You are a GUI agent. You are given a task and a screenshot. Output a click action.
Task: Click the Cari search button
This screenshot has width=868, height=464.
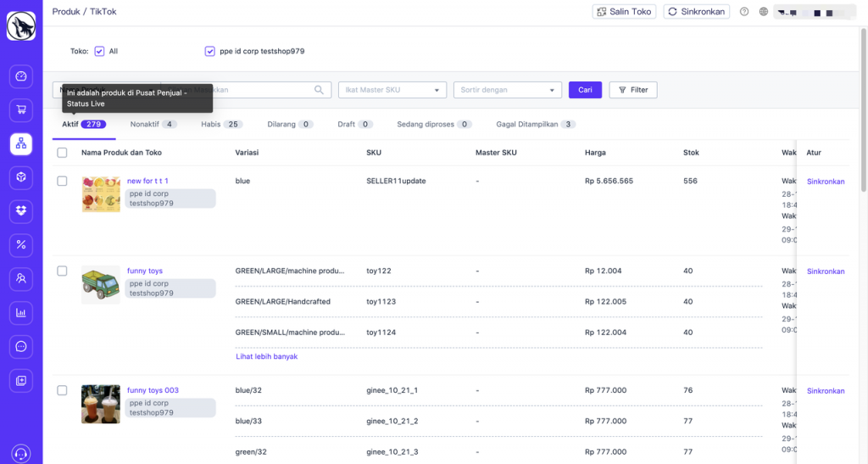click(x=585, y=90)
